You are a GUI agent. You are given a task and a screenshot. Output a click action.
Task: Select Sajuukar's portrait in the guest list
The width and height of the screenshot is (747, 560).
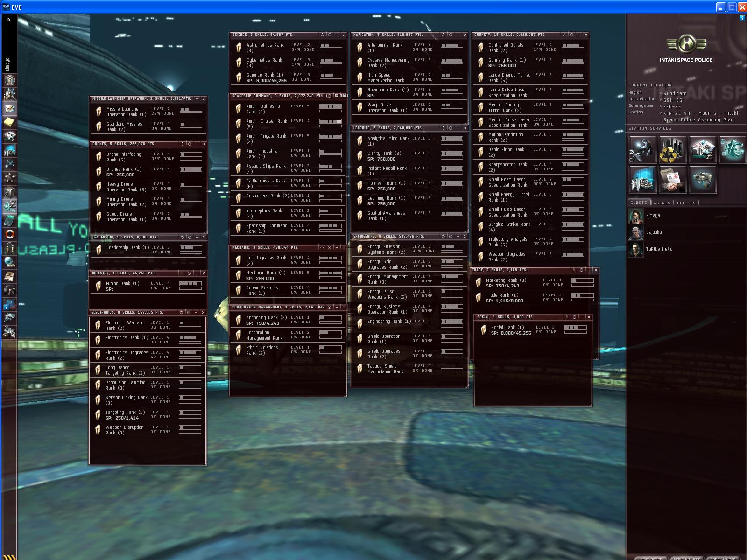635,232
